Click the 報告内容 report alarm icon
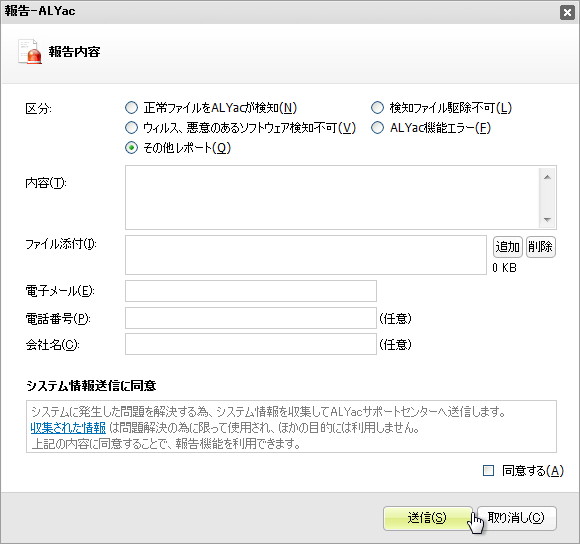The height and width of the screenshot is (544, 580). click(30, 51)
